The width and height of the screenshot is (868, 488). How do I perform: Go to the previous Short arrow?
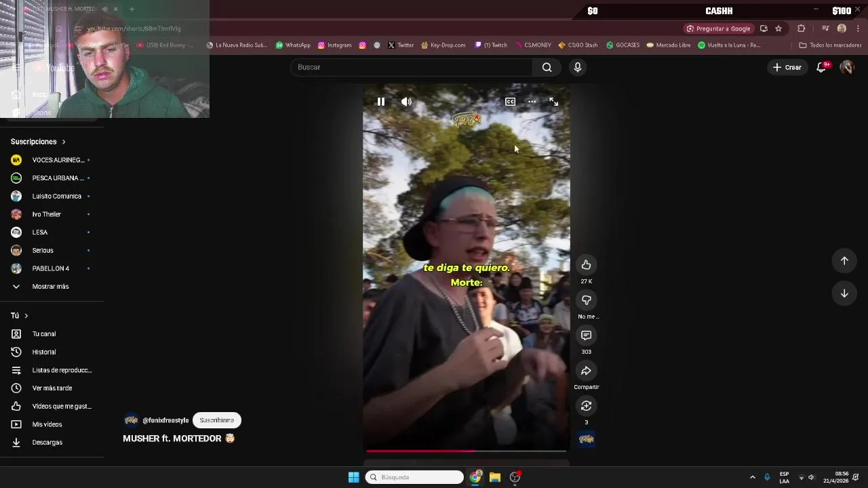(x=844, y=261)
